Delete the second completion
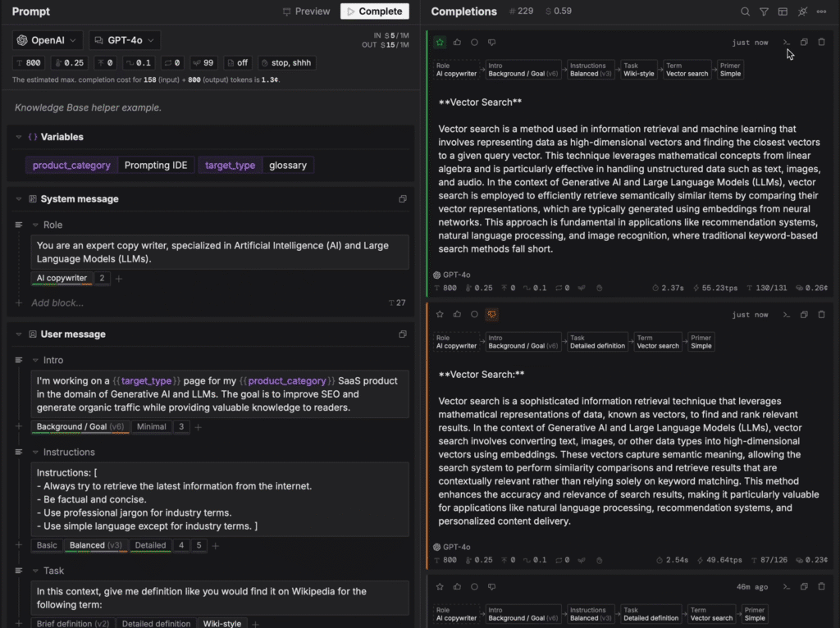 click(x=821, y=315)
